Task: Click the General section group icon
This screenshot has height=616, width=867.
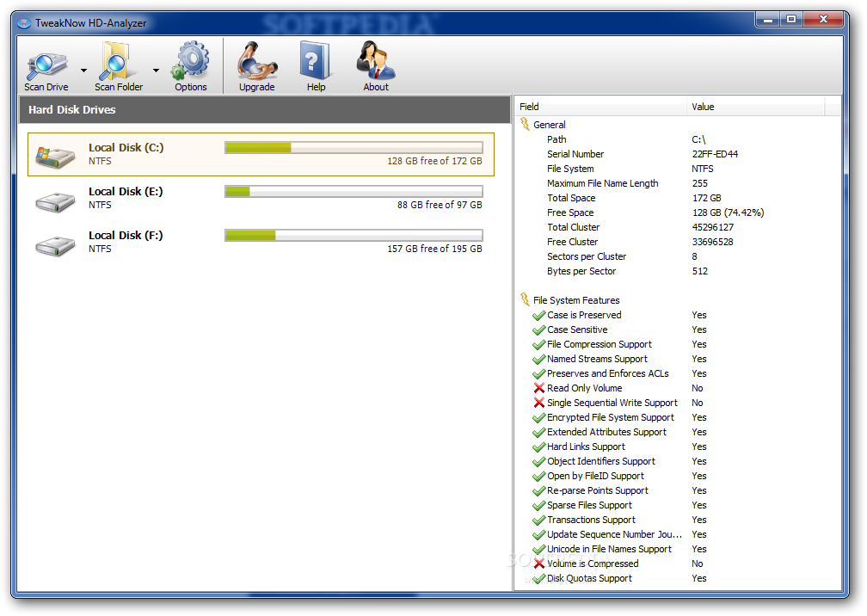Action: tap(525, 125)
